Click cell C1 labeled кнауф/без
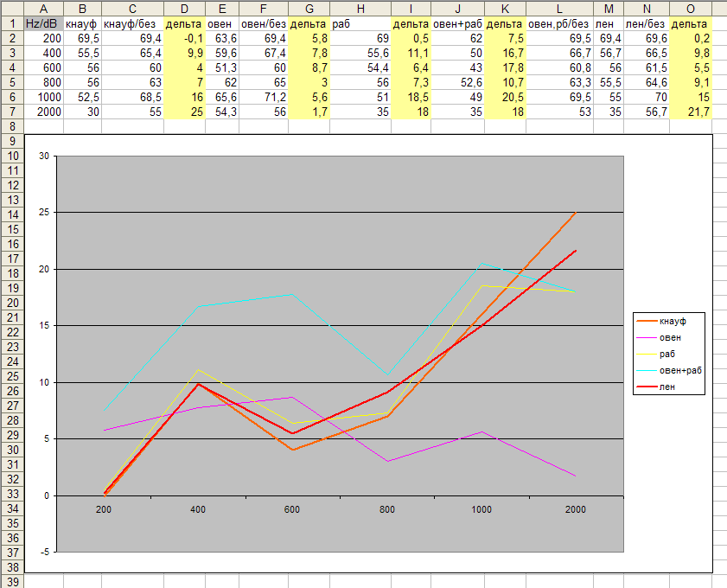The image size is (727, 588). 131,24
